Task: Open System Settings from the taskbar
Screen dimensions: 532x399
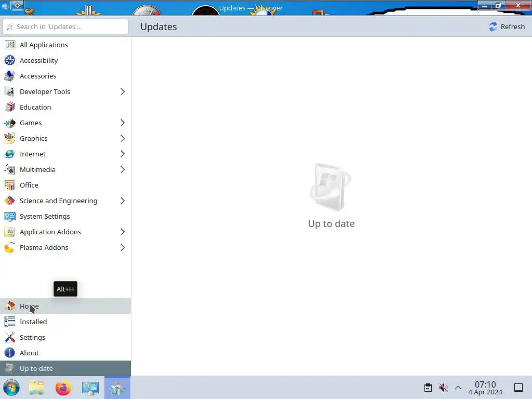Action: point(90,388)
